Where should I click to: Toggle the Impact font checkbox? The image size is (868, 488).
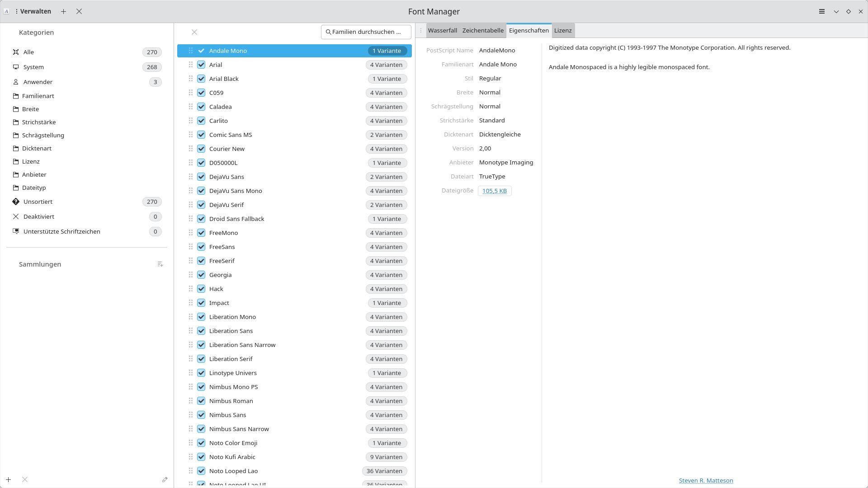201,303
